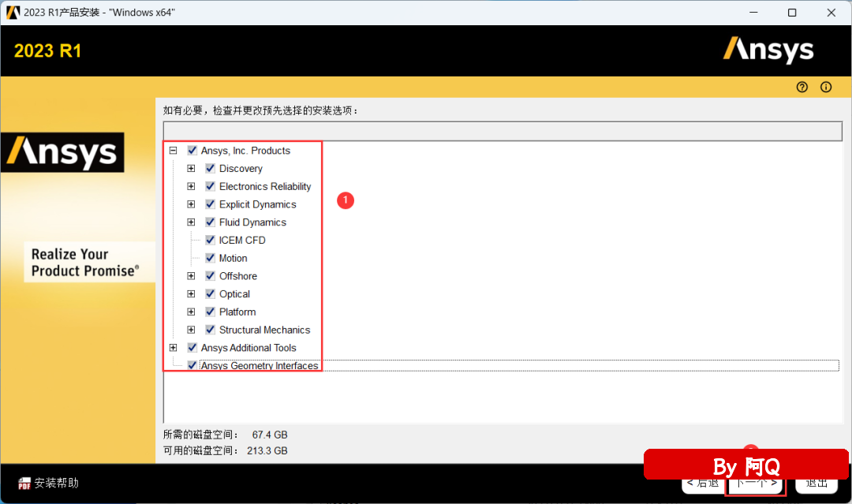The image size is (852, 504).
Task: Click the Ansys title bar app icon
Action: [x=13, y=13]
